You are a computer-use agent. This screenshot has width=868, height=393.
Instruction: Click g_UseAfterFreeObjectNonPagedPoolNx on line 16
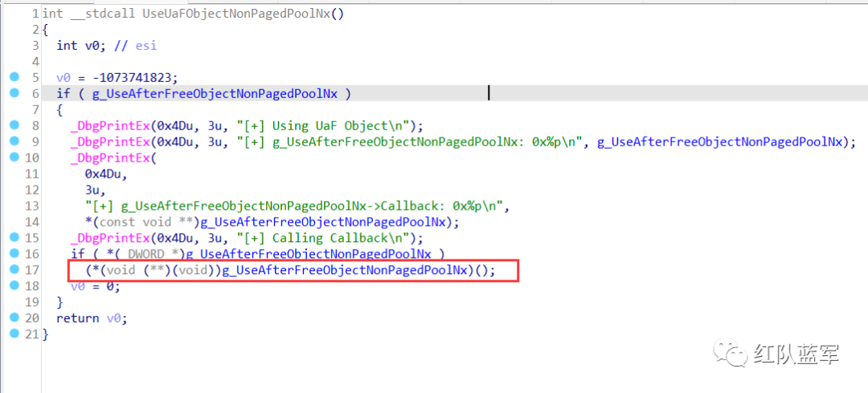click(308, 255)
